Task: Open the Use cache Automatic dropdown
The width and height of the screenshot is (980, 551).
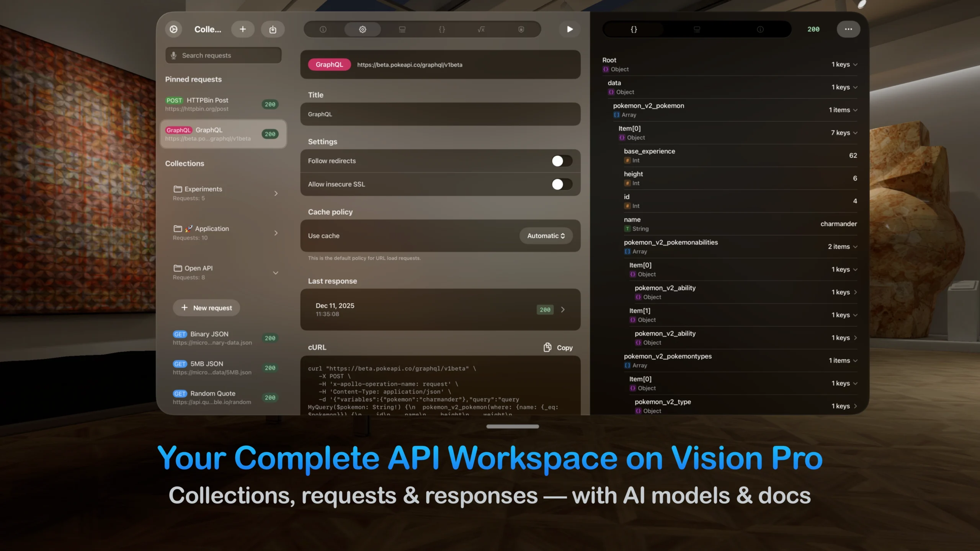Action: pyautogui.click(x=546, y=236)
